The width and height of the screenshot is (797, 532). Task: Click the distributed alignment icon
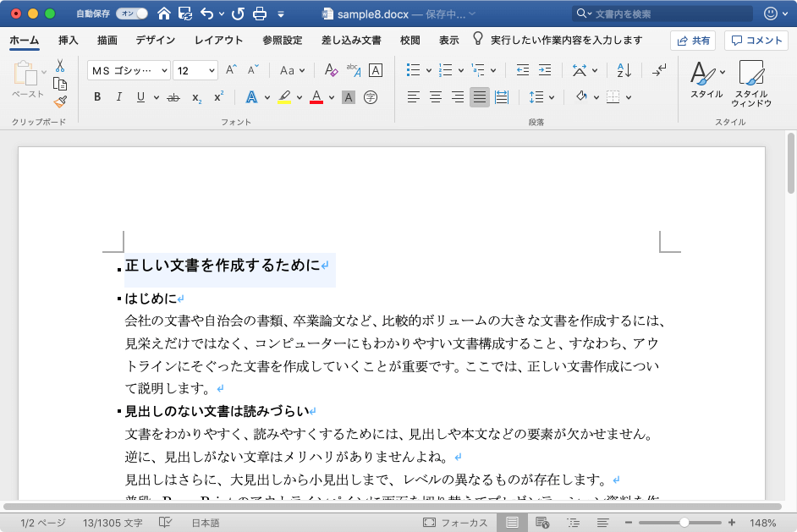[x=502, y=97]
